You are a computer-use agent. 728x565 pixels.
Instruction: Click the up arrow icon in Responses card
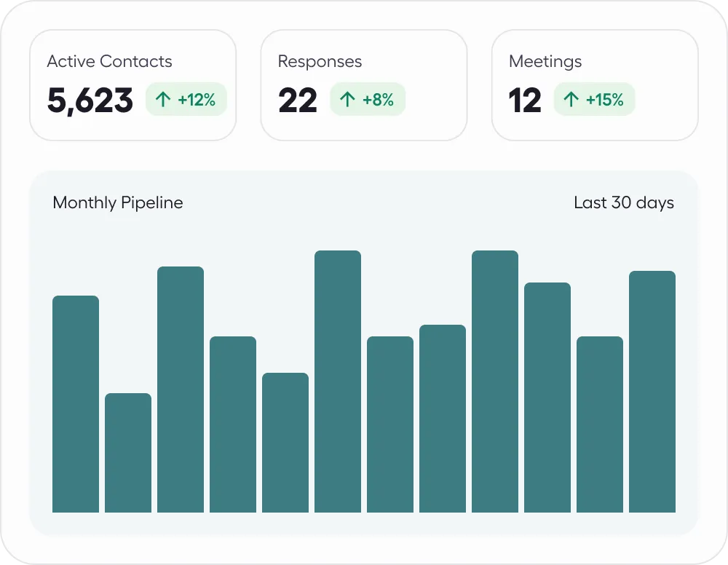point(348,98)
